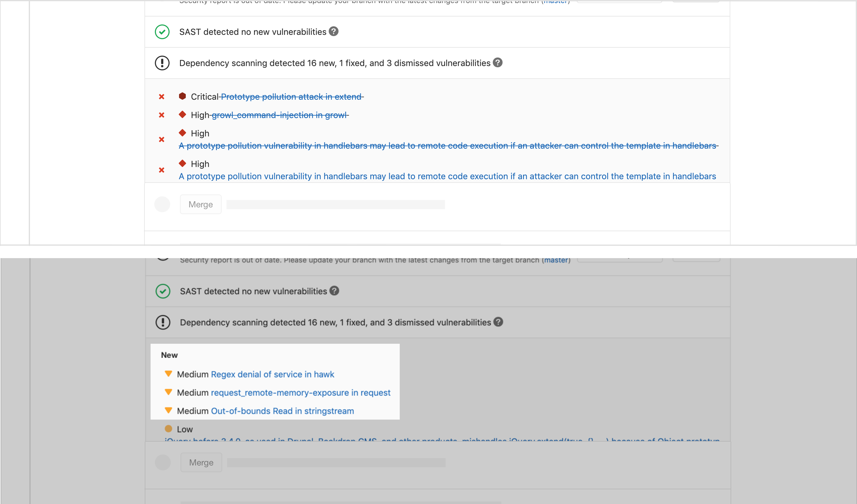Click the Dependency scanning summary text in the upper view

click(335, 63)
